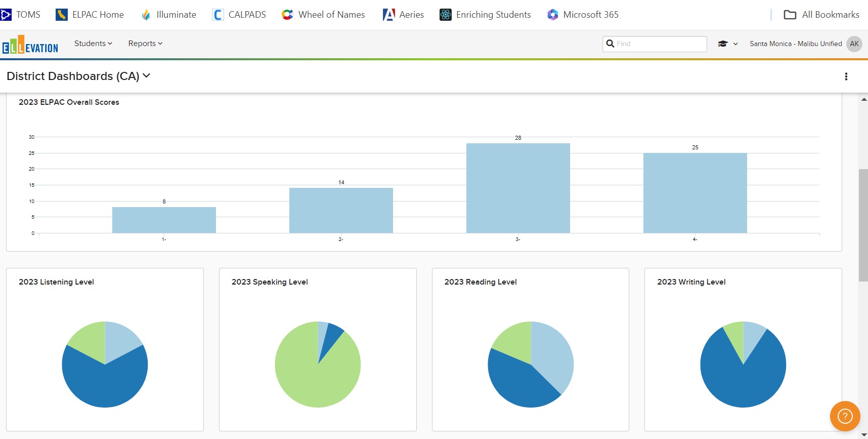The image size is (868, 439).
Task: Expand the Students menu
Action: [x=93, y=44]
